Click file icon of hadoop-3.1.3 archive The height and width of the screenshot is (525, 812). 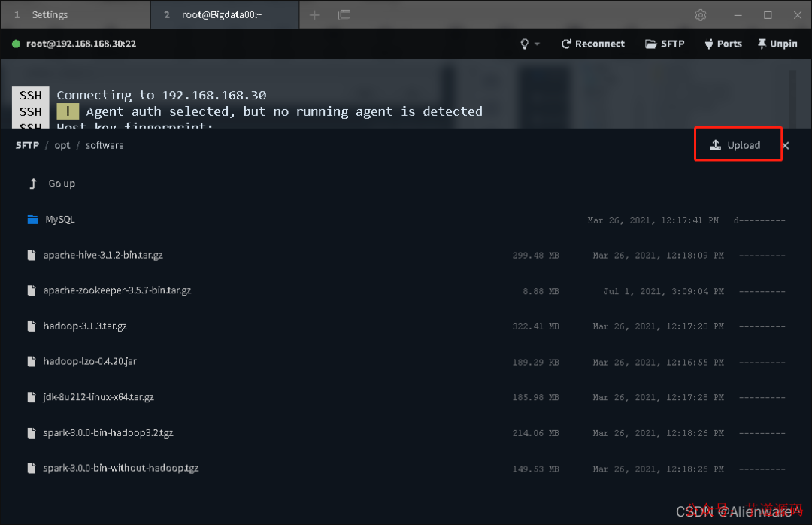click(x=32, y=326)
